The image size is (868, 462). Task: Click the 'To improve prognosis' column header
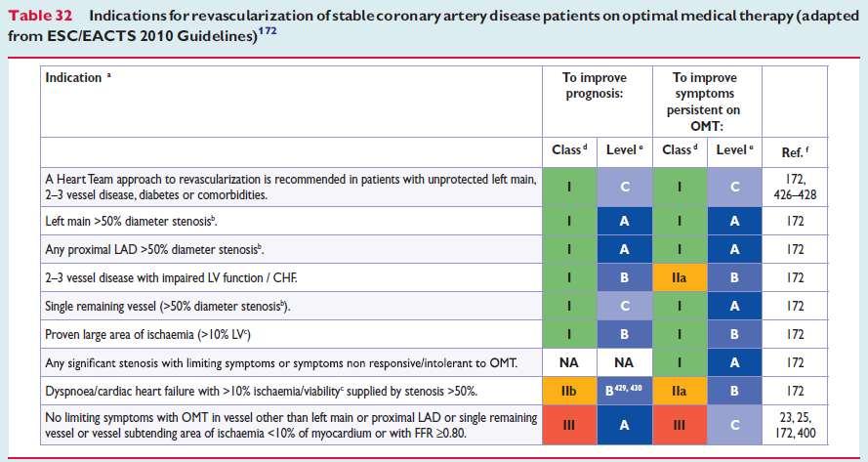coord(597,86)
